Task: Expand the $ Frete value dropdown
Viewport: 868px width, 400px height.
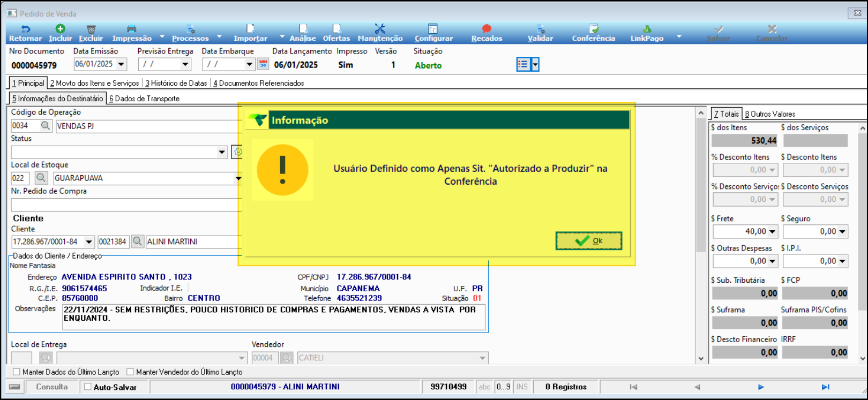Action: coord(773,232)
